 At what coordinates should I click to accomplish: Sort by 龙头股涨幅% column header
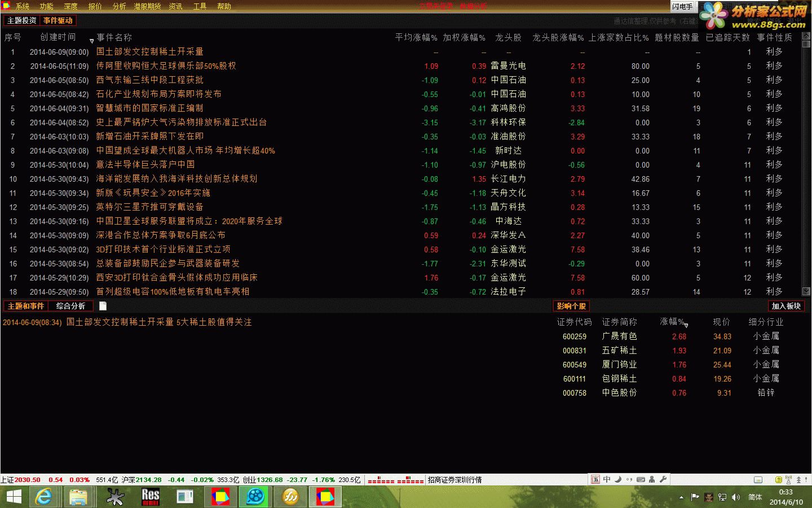tap(558, 37)
